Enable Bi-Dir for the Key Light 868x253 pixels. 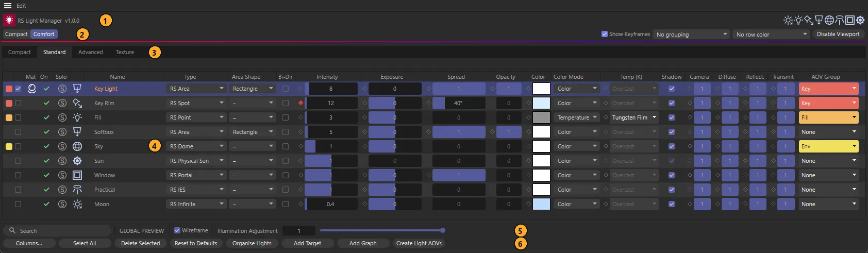click(286, 89)
